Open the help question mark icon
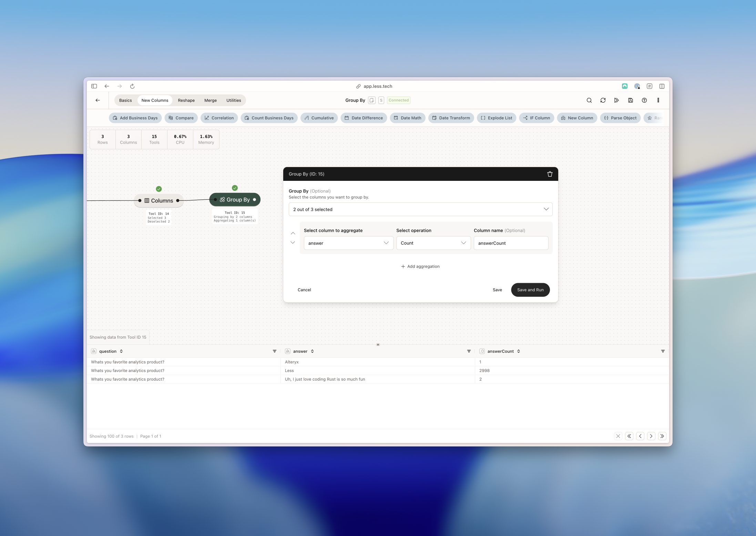 click(644, 100)
